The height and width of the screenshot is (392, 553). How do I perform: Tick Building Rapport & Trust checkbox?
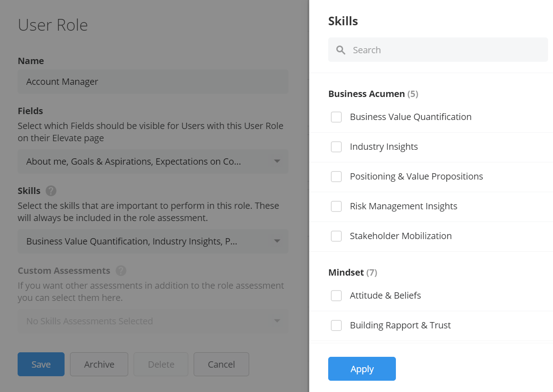[336, 326]
